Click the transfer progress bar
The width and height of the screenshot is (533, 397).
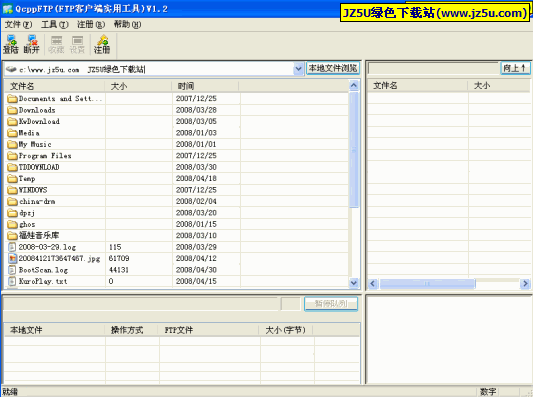tap(141, 304)
